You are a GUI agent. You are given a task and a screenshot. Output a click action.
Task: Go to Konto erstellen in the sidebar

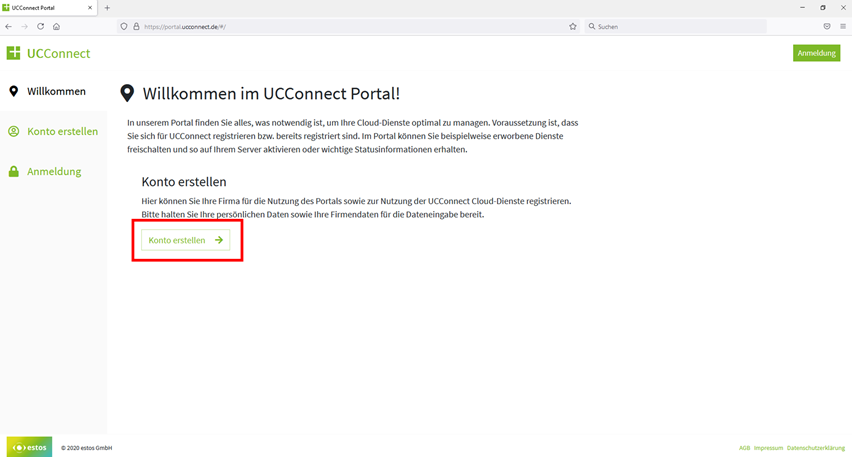[62, 131]
